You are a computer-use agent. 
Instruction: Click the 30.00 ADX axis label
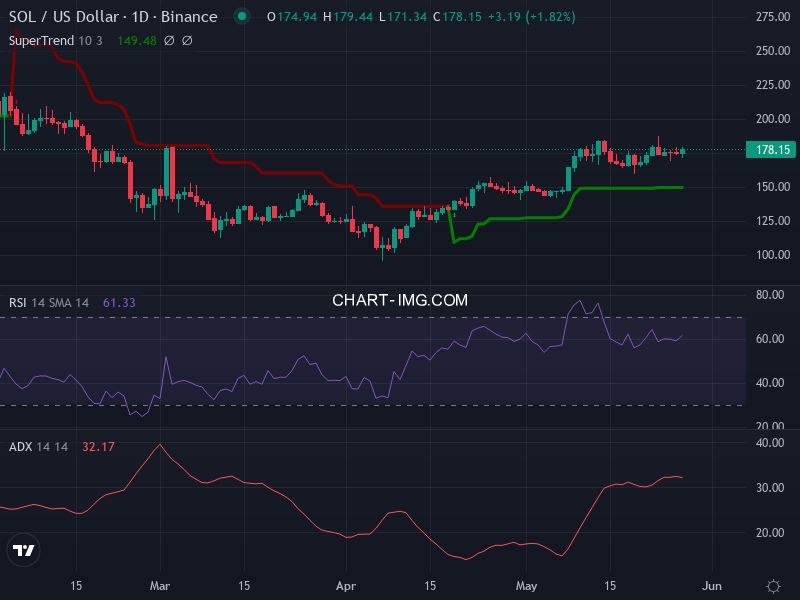click(770, 488)
